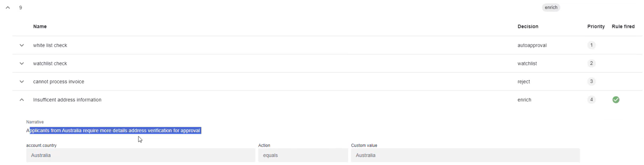Click the highlighted Narrative text

click(x=114, y=131)
